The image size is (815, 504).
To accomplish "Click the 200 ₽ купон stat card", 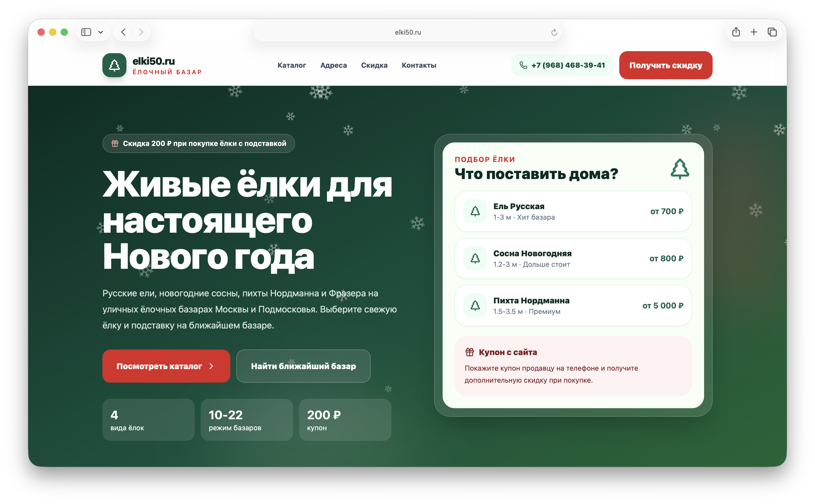I will 345,420.
